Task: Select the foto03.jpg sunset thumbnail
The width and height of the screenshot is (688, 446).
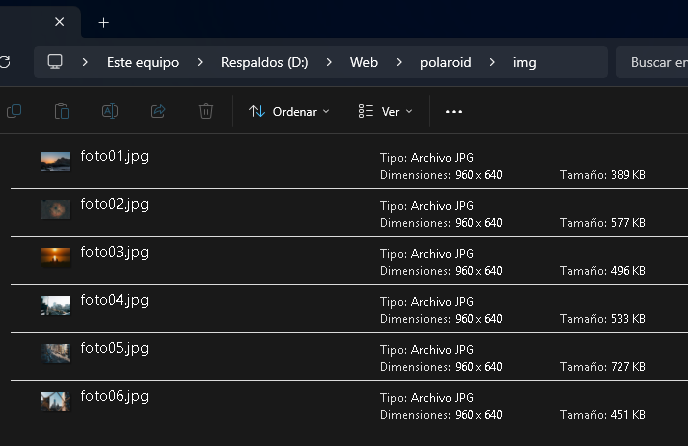Action: [x=55, y=257]
